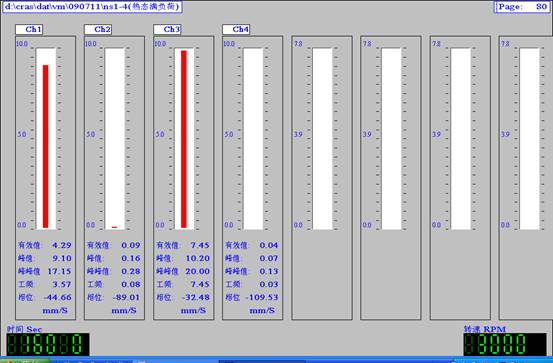
Task: Click the red Ch3 level bar
Action: (184, 139)
